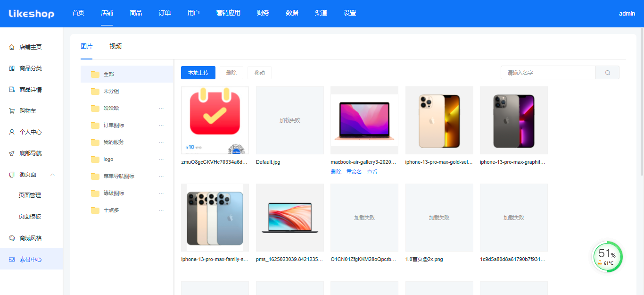Open 页面管理 in sidebar

30,195
